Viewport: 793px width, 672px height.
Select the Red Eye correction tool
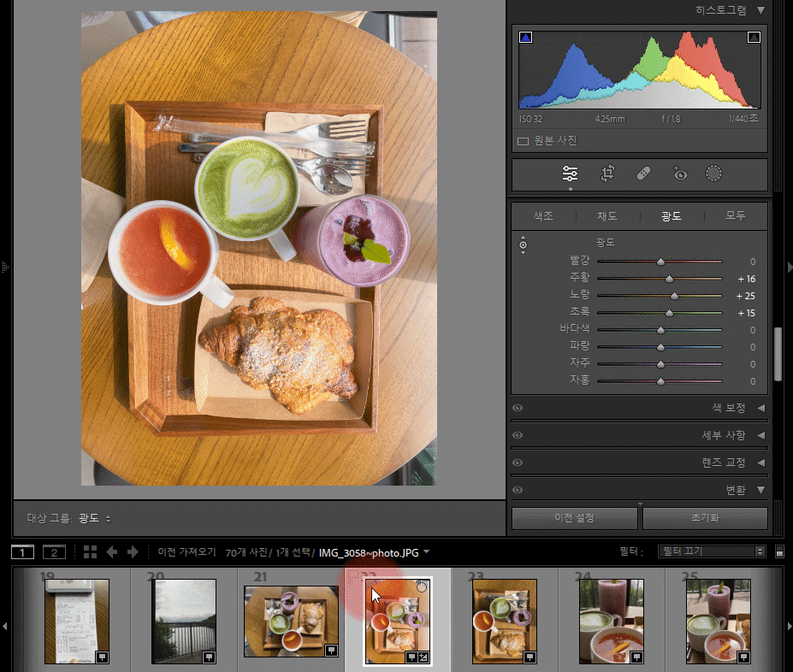680,174
